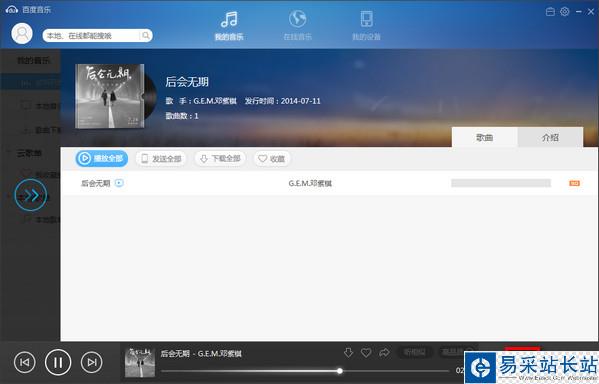Screen dimensions: 599x384
Task: Click the release date 2014-07-11 text
Action: (x=301, y=101)
